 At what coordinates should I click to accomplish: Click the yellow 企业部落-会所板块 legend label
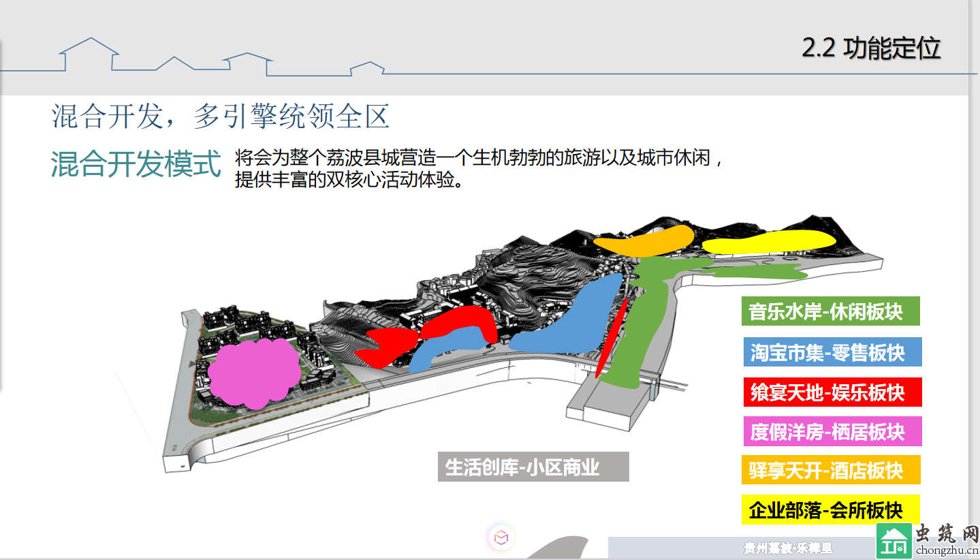pyautogui.click(x=830, y=510)
